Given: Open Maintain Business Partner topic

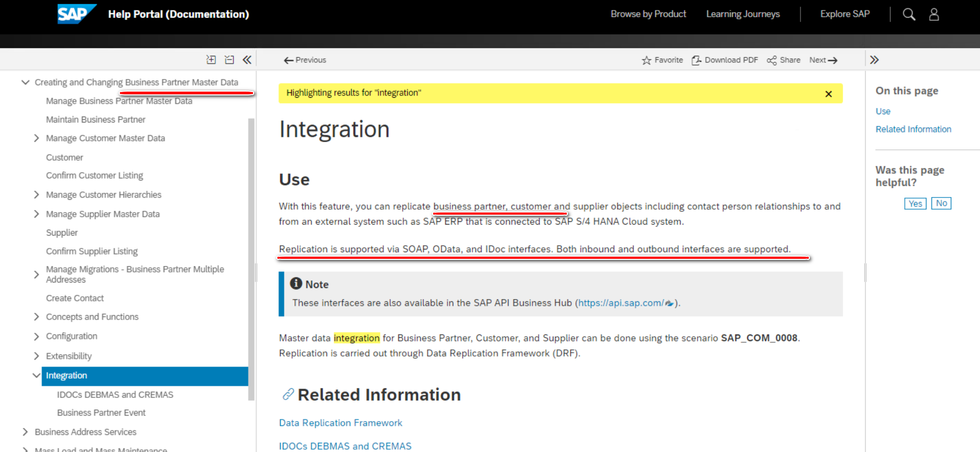Looking at the screenshot, I should [96, 120].
